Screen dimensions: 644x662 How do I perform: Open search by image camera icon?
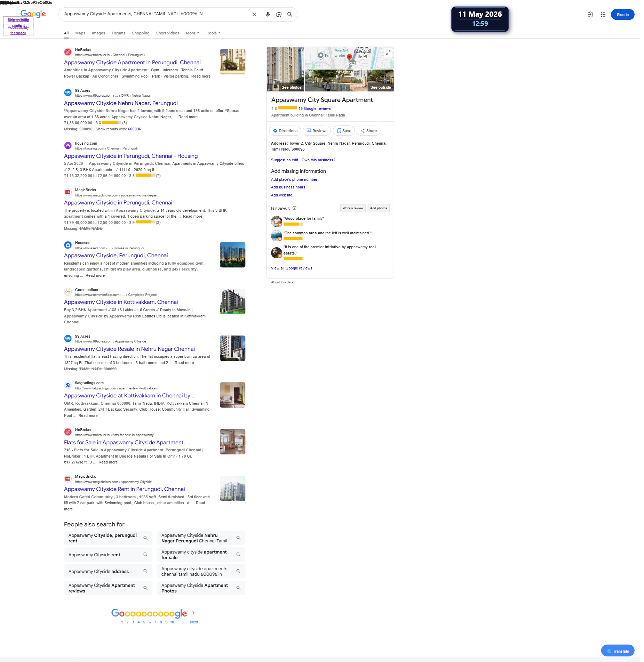(279, 15)
